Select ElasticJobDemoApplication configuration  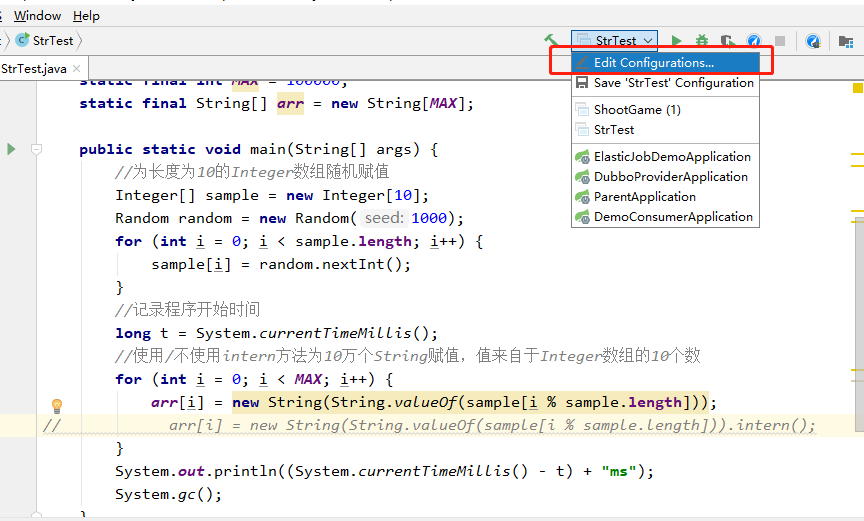click(x=666, y=157)
